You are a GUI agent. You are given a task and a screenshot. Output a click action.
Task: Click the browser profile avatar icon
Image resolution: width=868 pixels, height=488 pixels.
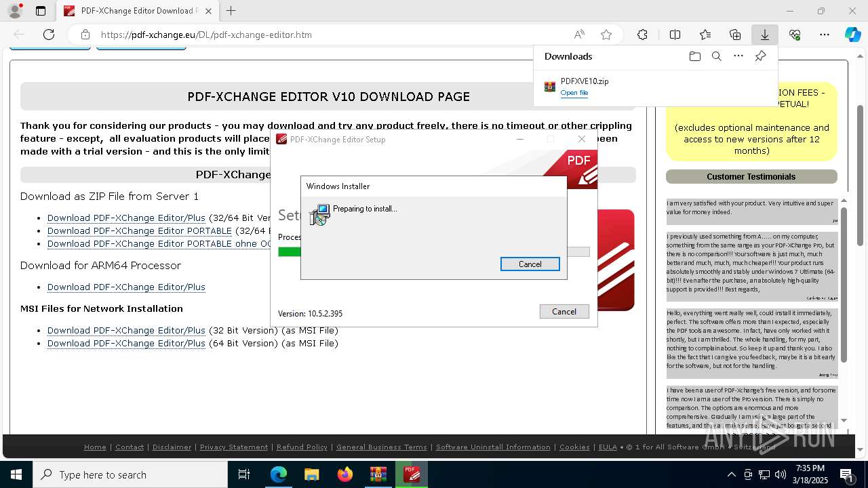[14, 11]
